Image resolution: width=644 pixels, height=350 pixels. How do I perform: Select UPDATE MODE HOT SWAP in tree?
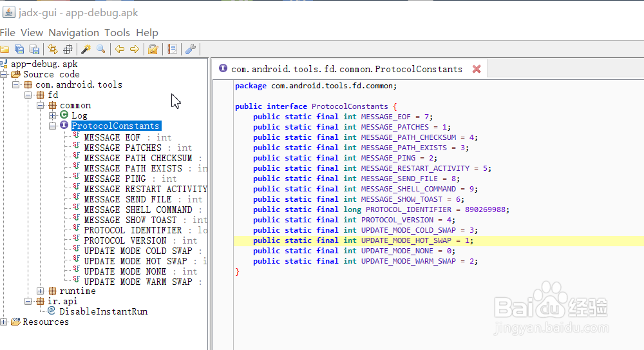point(146,261)
